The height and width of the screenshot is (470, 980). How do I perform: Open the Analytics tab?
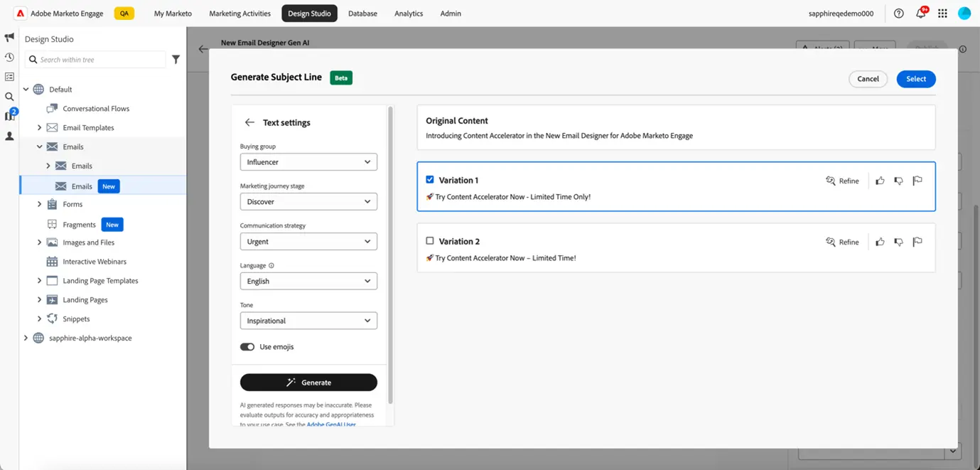409,14
